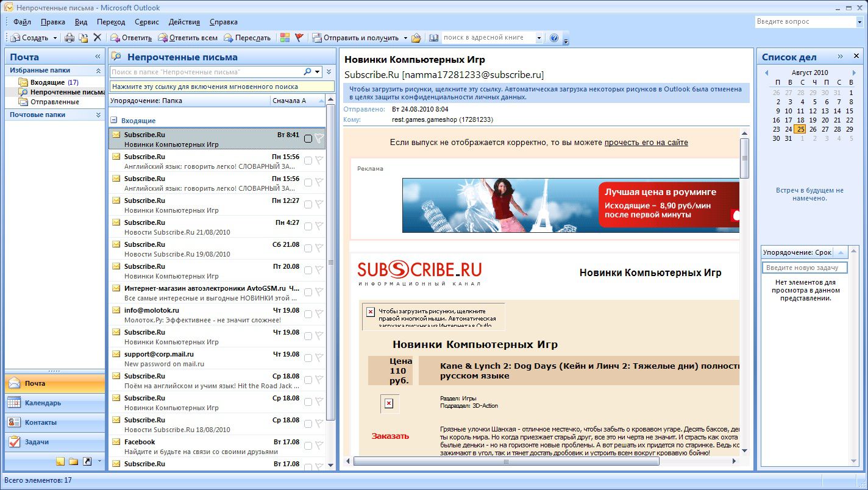Open the Правка menu
The image size is (868, 490).
(x=53, y=22)
